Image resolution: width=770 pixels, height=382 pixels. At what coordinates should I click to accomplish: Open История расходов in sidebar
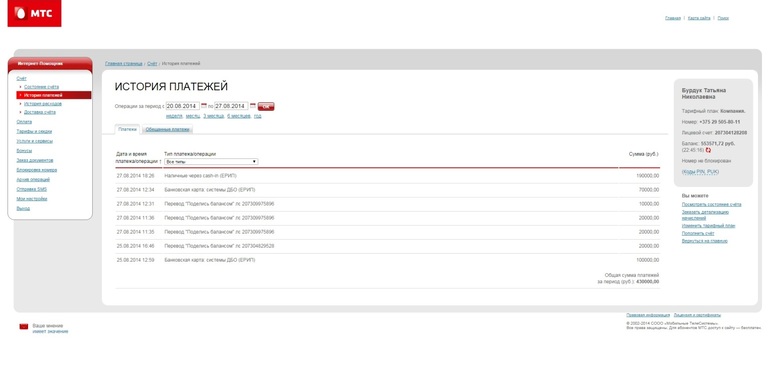[x=43, y=104]
